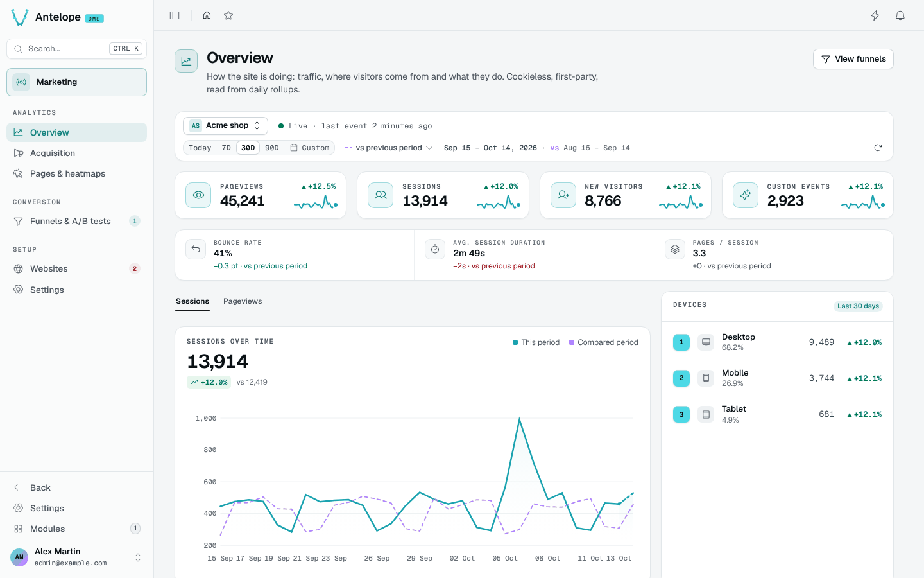Open Modules in the sidebar footer
This screenshot has width=924, height=578.
click(x=76, y=529)
